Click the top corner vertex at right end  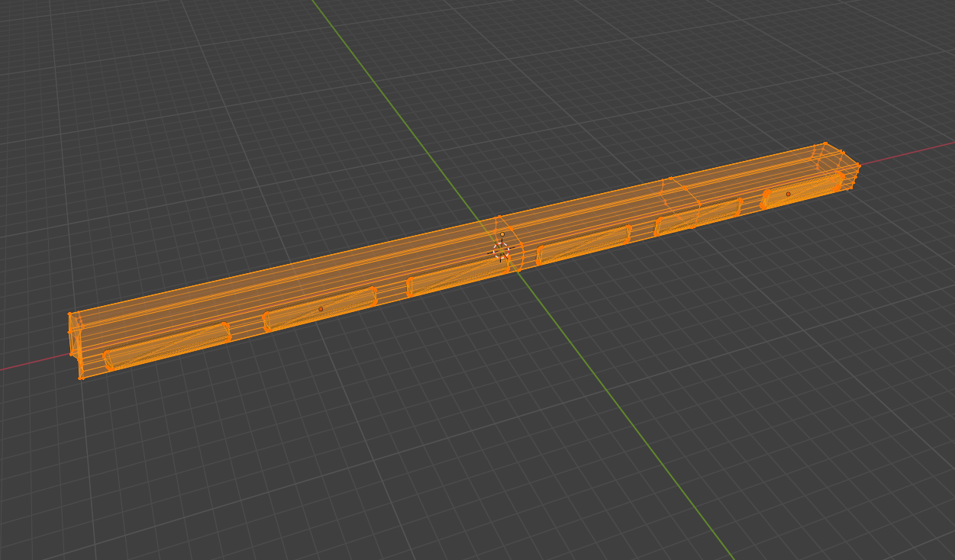825,143
